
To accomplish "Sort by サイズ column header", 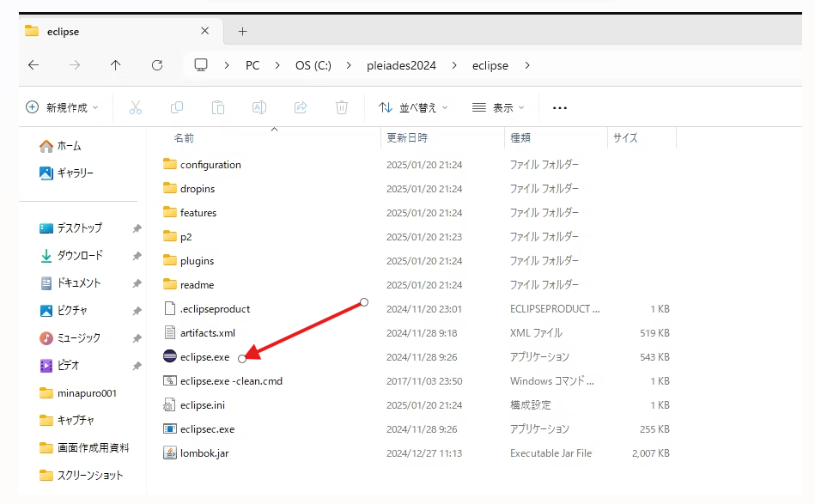I will (625, 137).
